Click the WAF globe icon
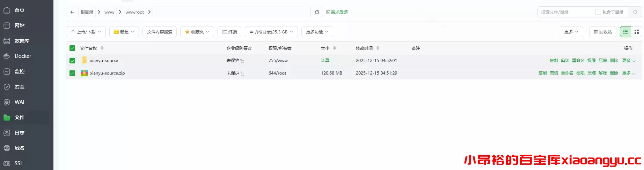The width and height of the screenshot is (644, 170). pyautogui.click(x=7, y=102)
